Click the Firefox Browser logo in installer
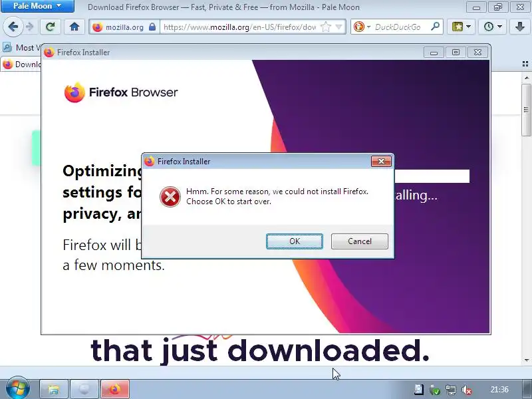 click(x=121, y=92)
